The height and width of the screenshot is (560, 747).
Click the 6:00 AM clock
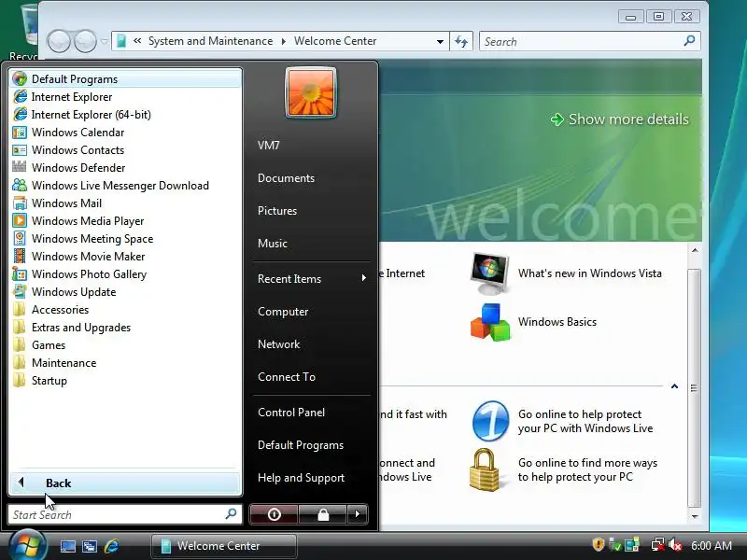pyautogui.click(x=712, y=545)
